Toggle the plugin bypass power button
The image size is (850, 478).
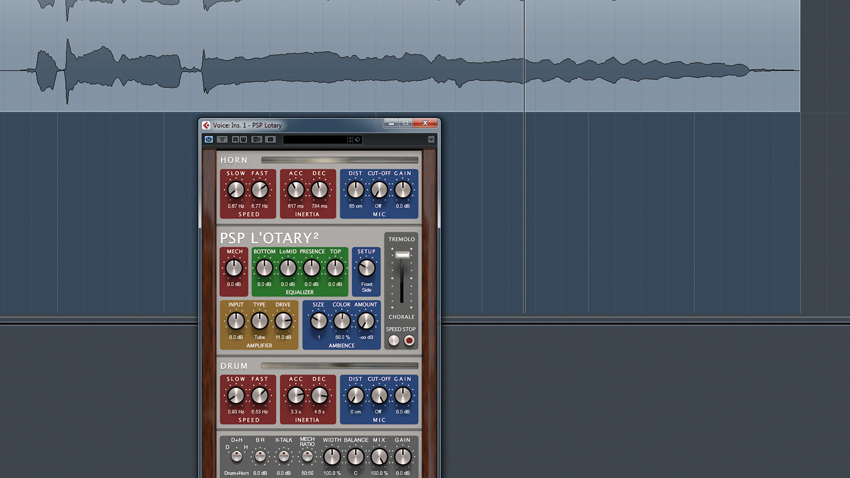[x=209, y=139]
